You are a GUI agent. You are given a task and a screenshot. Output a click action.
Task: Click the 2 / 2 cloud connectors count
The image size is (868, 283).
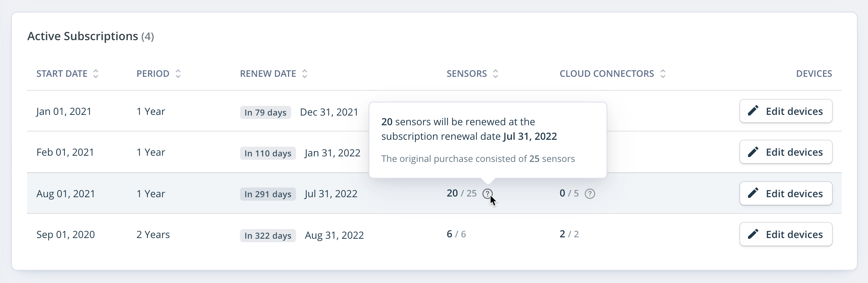569,234
